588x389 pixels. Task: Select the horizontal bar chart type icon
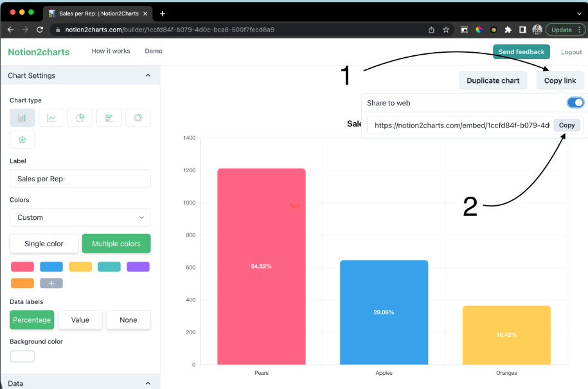(x=109, y=118)
